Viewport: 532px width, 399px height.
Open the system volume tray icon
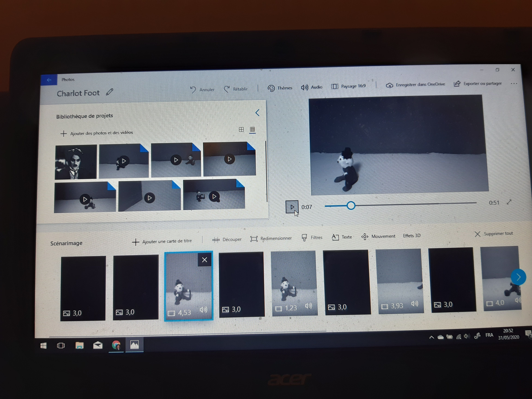coord(467,336)
